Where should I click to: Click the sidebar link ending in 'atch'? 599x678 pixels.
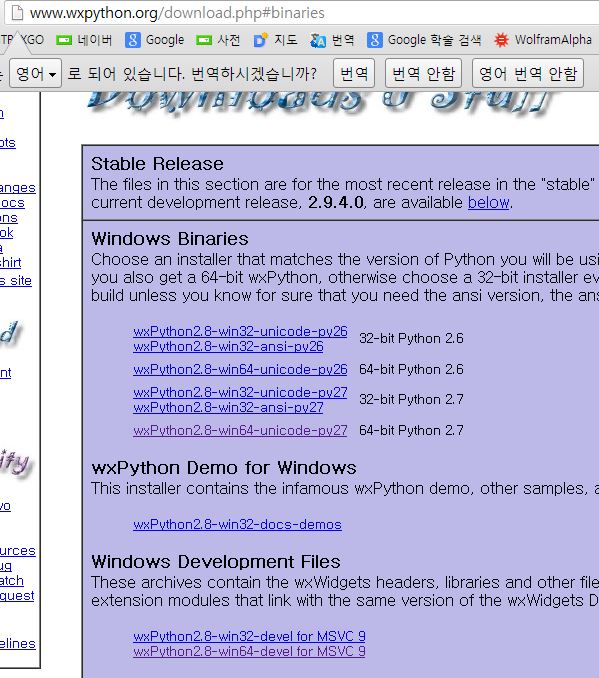(12, 581)
